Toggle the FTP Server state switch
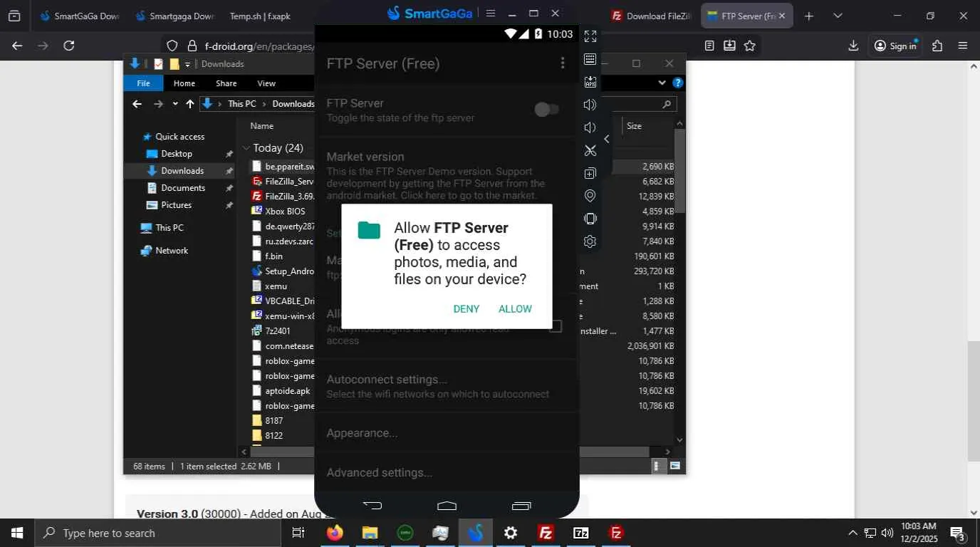The image size is (980, 547). coord(547,109)
